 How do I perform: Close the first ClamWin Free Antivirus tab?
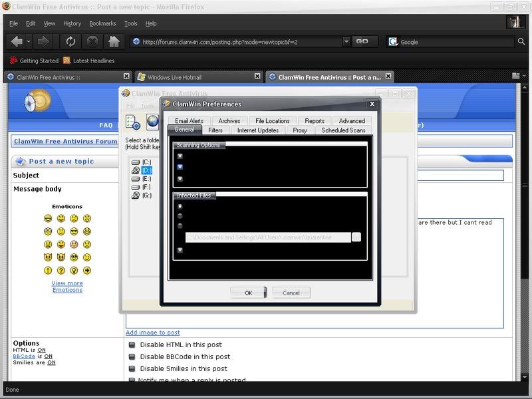pyautogui.click(x=126, y=76)
